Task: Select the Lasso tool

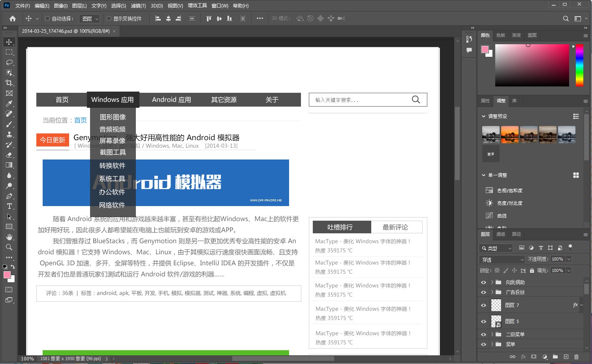Action: coord(9,62)
